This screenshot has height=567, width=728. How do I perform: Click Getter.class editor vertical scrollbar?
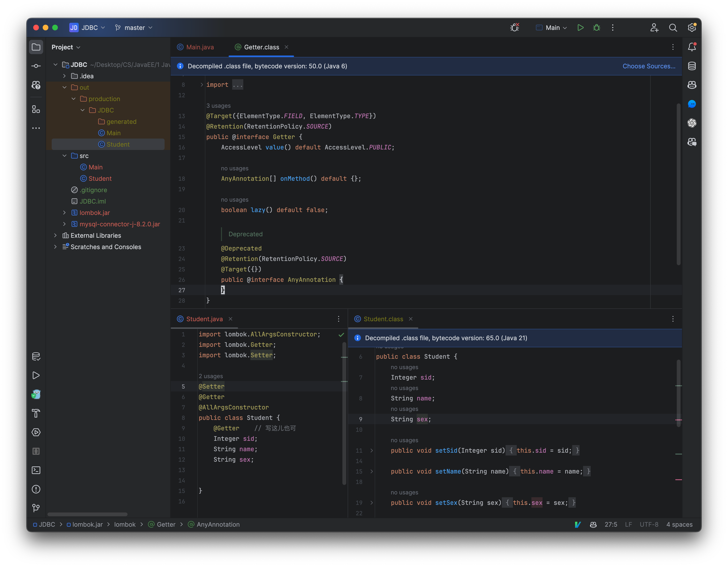tap(679, 184)
